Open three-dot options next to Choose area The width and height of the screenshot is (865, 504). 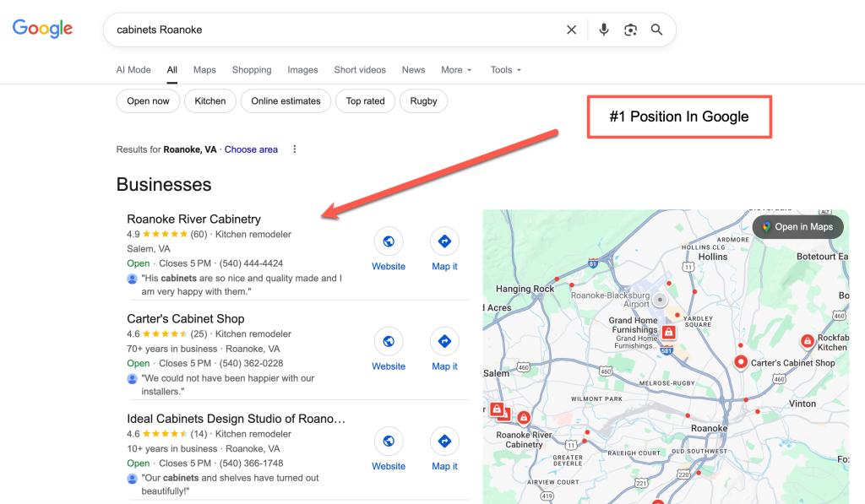295,149
